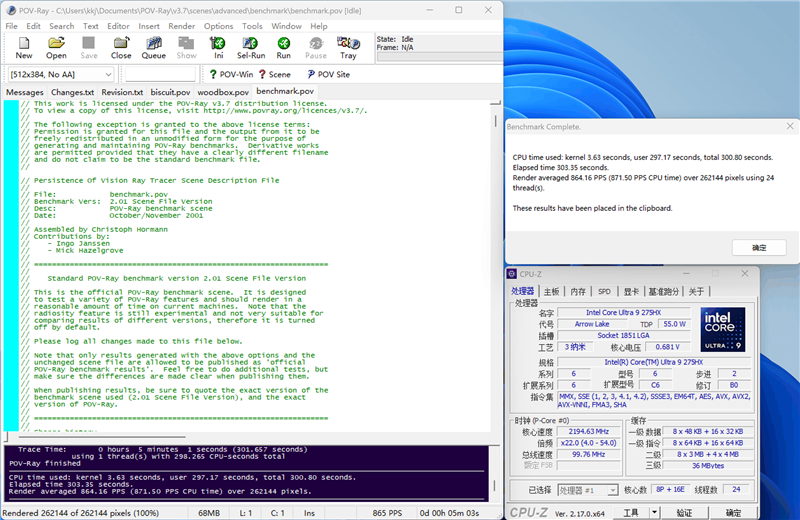The height and width of the screenshot is (520, 800).
Task: Click the command line input field beside resolution
Action: click(158, 74)
